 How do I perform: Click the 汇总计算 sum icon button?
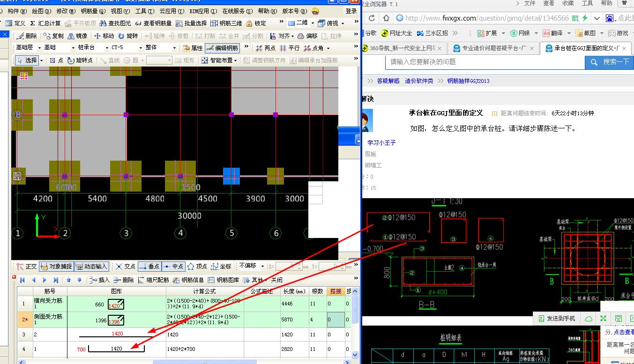[45, 23]
